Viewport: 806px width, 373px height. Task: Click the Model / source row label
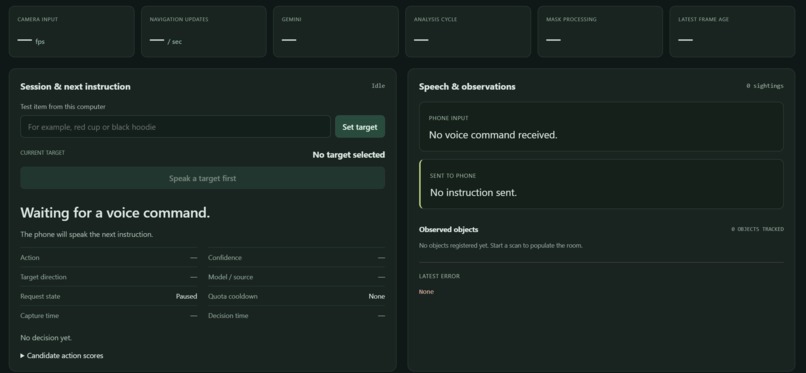click(x=230, y=277)
